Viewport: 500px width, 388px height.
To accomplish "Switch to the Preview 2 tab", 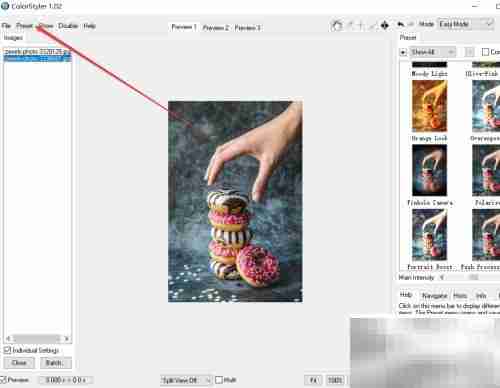I will 215,28.
